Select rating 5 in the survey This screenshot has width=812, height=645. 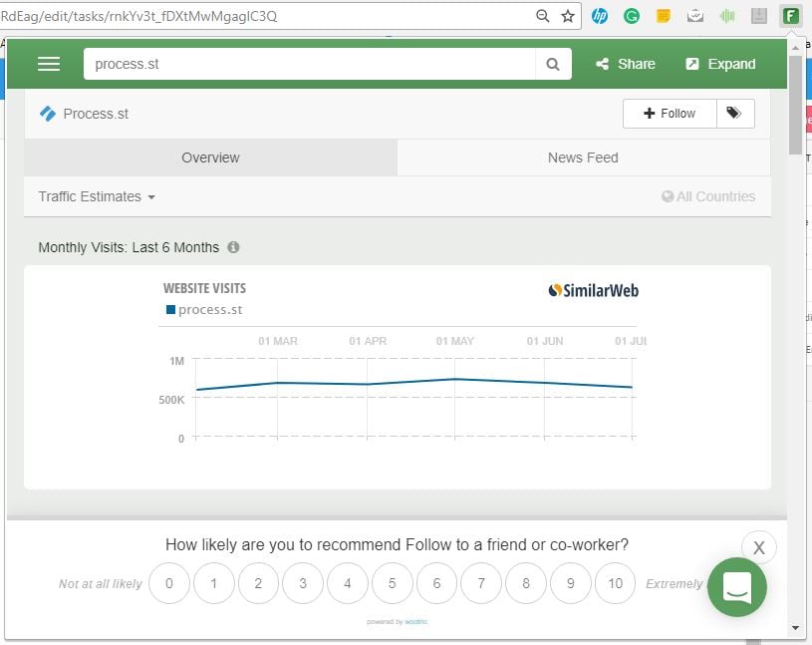392,583
